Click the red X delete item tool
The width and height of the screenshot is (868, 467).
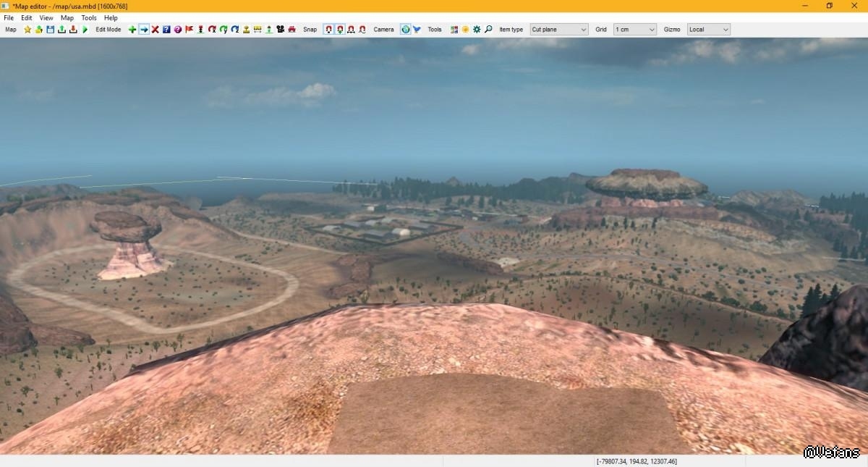tap(155, 30)
